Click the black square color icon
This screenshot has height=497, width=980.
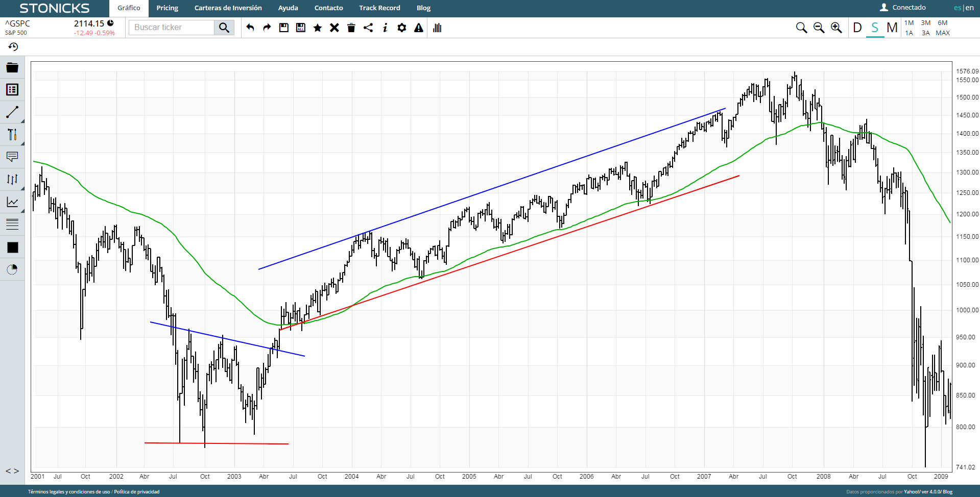13,247
